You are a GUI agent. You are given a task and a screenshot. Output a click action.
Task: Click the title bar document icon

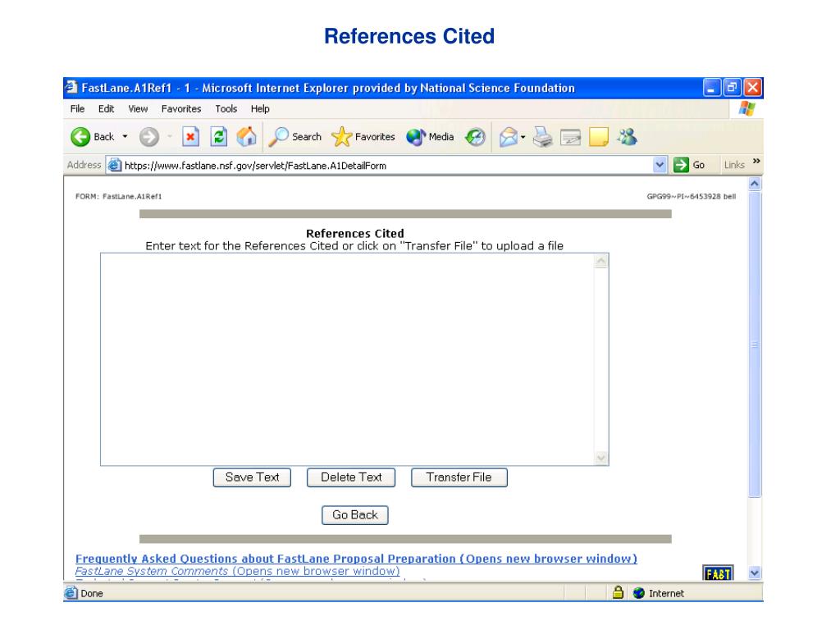coord(71,87)
